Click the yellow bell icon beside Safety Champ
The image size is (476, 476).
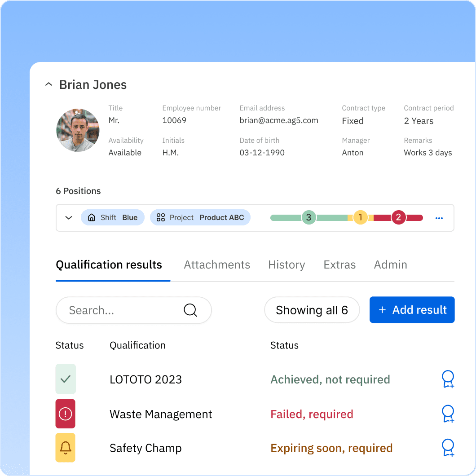(65, 448)
